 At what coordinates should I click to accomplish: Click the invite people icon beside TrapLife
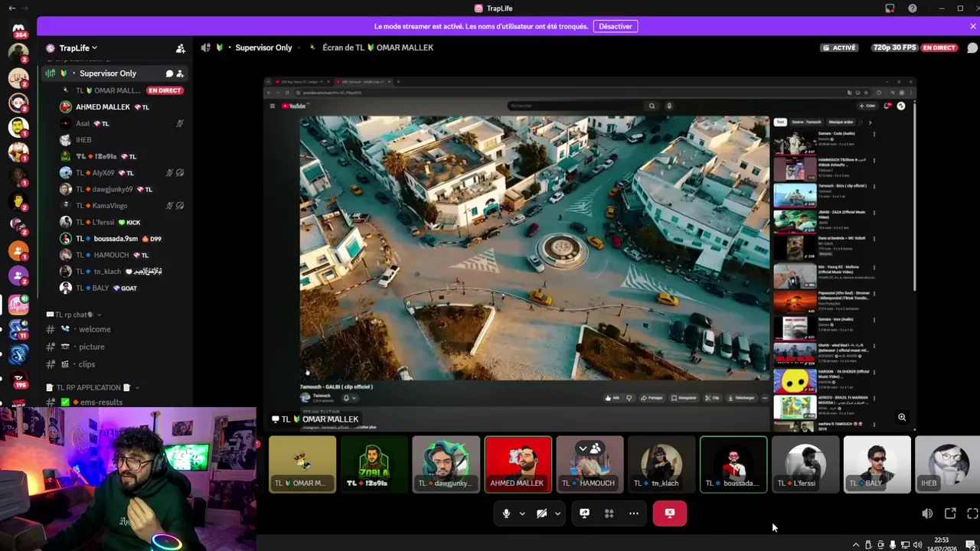point(181,48)
